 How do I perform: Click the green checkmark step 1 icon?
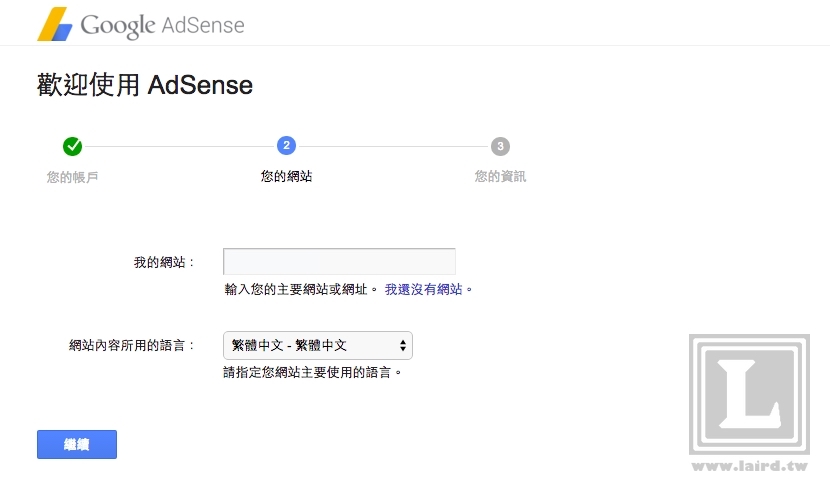pos(73,146)
